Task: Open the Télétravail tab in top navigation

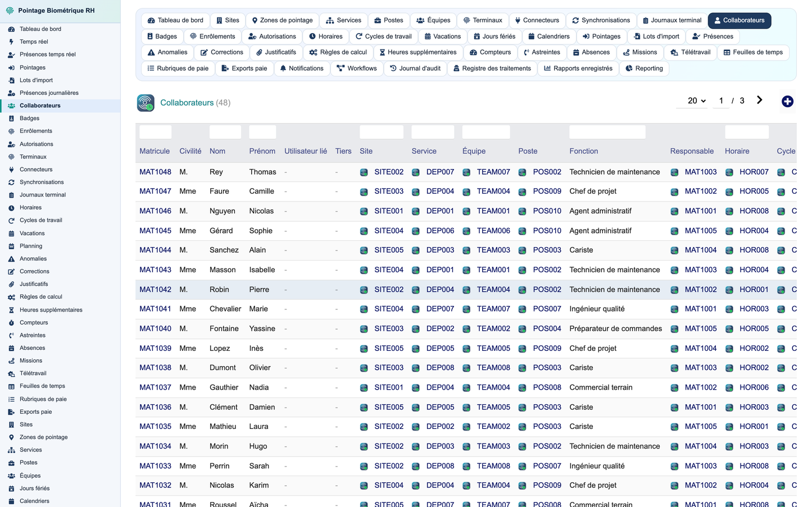Action: [690, 52]
